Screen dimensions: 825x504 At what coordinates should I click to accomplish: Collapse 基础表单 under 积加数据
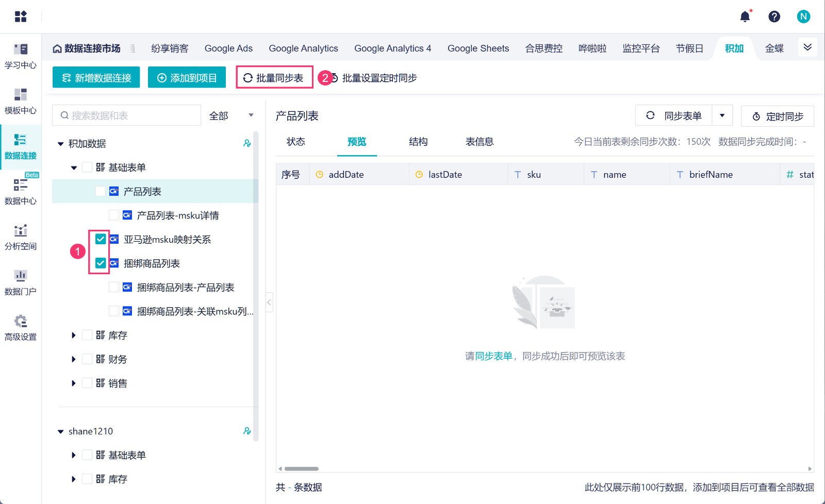[74, 167]
